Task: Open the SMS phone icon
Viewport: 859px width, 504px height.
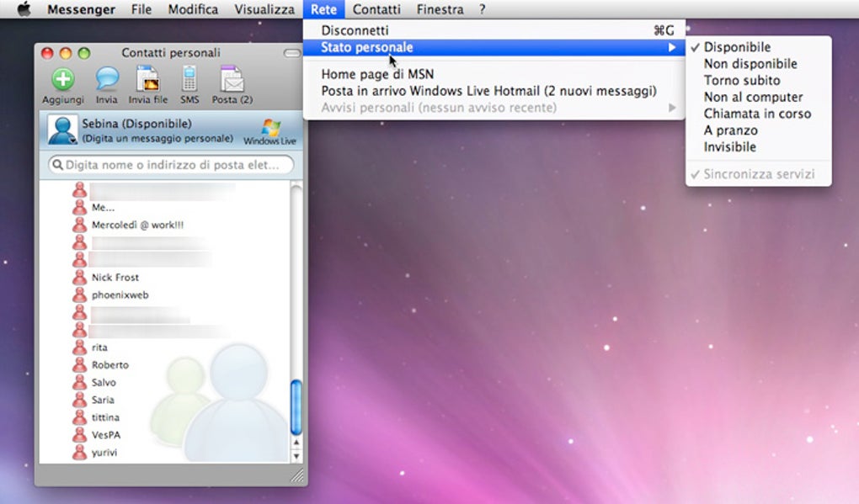Action: tap(189, 79)
